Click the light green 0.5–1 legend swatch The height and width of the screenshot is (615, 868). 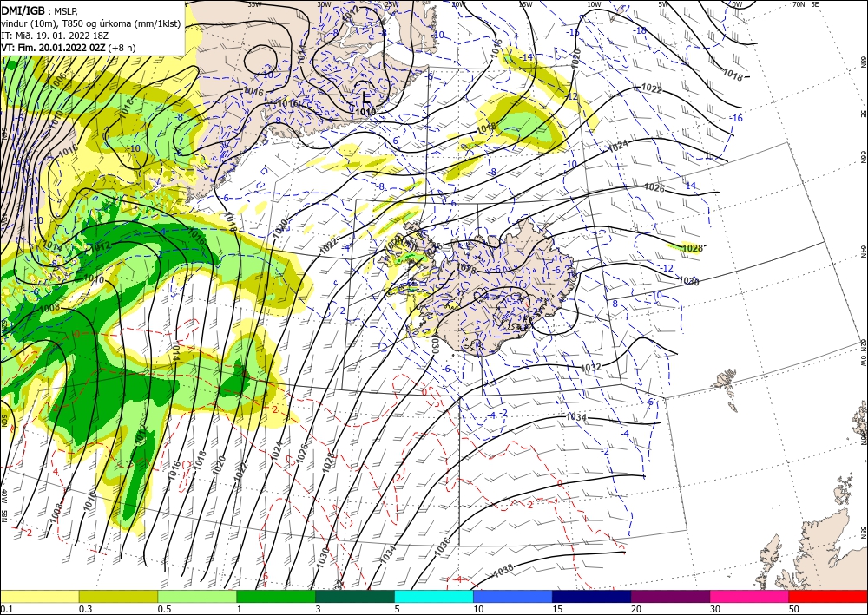coord(197,596)
